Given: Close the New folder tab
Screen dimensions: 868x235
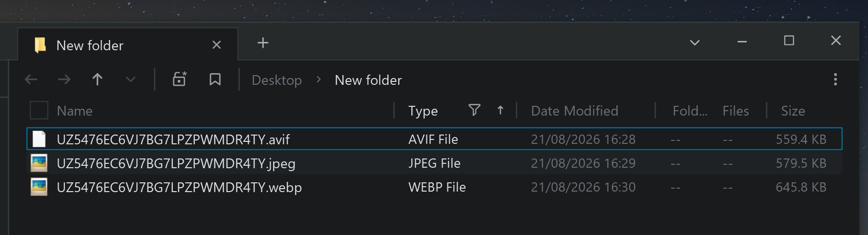Looking at the screenshot, I should pos(216,45).
